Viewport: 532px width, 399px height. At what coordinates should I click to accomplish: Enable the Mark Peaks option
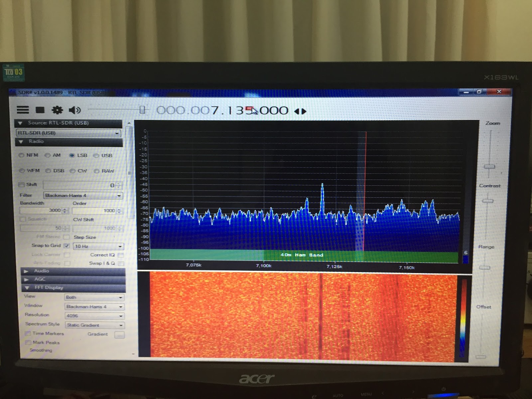tap(28, 342)
